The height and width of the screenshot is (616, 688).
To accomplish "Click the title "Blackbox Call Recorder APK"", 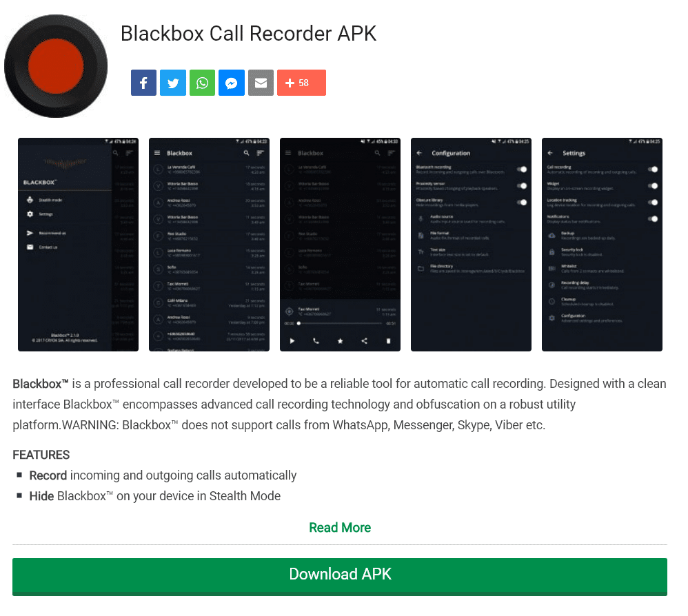I will tap(249, 34).
